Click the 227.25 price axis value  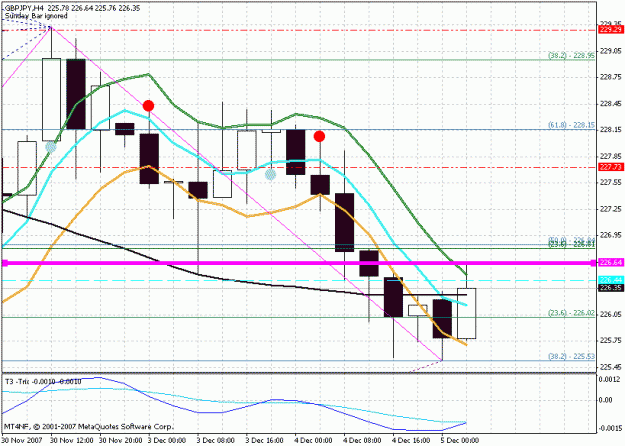[610, 209]
